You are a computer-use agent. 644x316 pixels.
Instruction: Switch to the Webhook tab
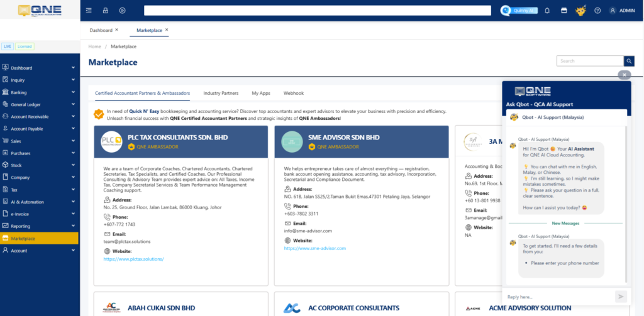293,93
